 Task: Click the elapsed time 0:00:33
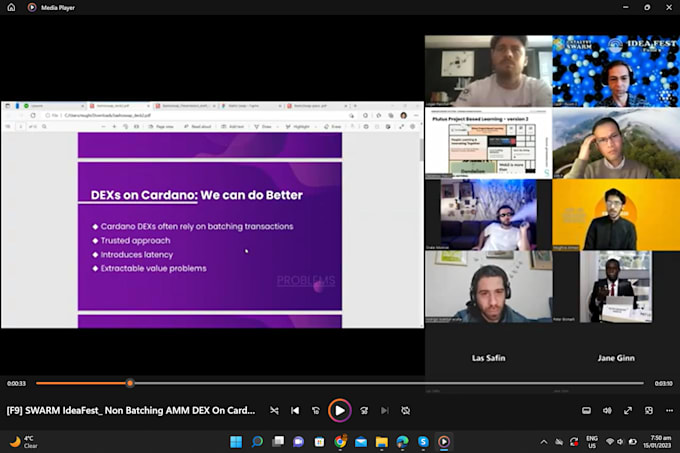pos(16,383)
